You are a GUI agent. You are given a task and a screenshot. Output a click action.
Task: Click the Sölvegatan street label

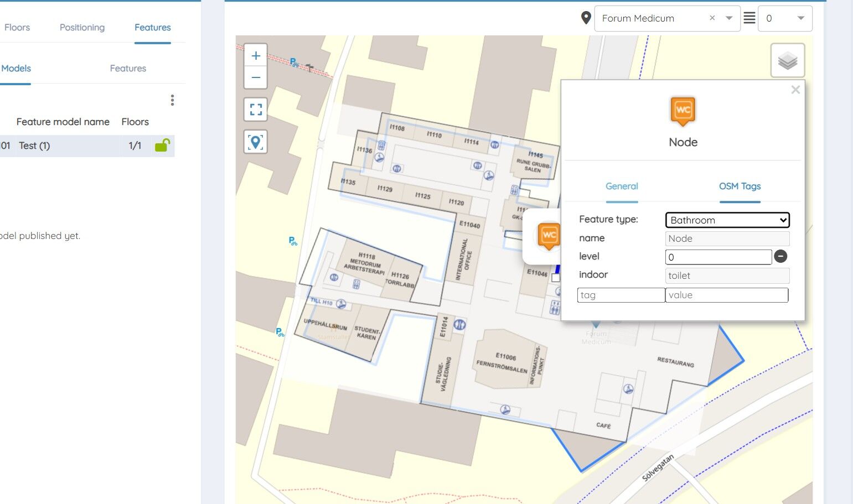click(x=658, y=468)
